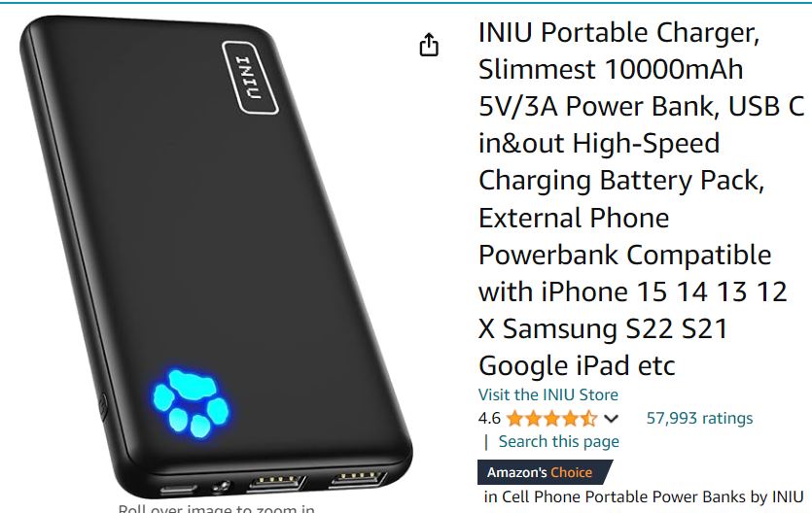Image resolution: width=812 pixels, height=513 pixels.
Task: Click the glowing blue paw print indicator
Action: click(x=190, y=403)
